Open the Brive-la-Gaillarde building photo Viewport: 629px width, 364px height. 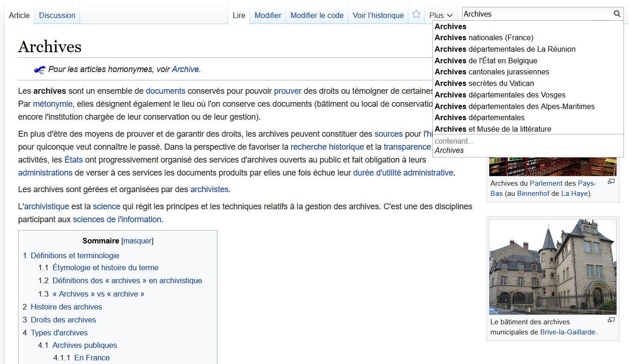(553, 267)
